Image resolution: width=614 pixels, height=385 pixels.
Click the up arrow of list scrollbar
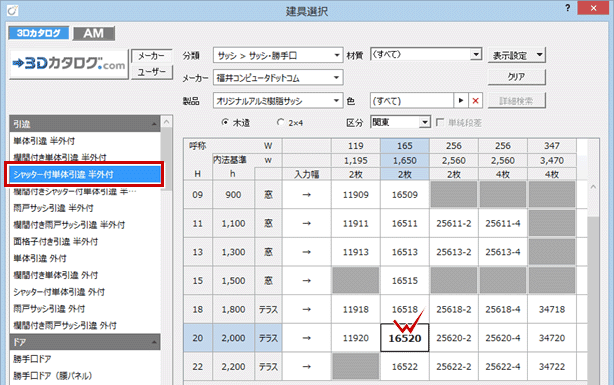166,122
